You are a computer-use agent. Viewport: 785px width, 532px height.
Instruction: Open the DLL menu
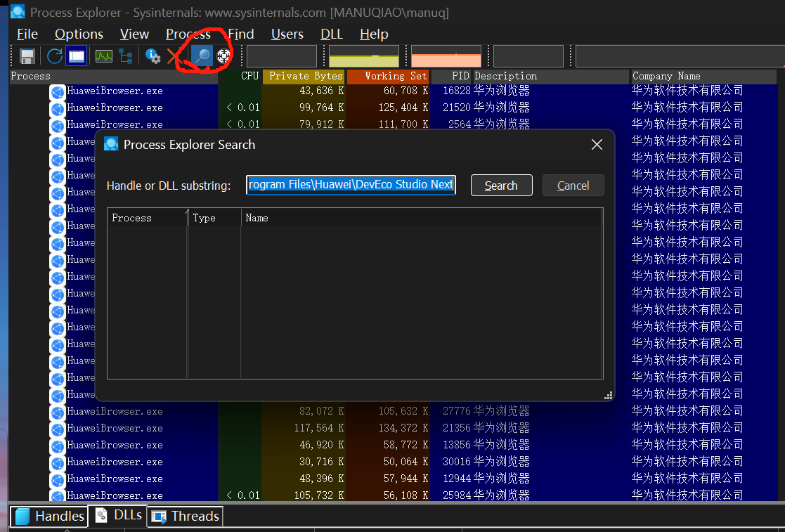point(332,34)
